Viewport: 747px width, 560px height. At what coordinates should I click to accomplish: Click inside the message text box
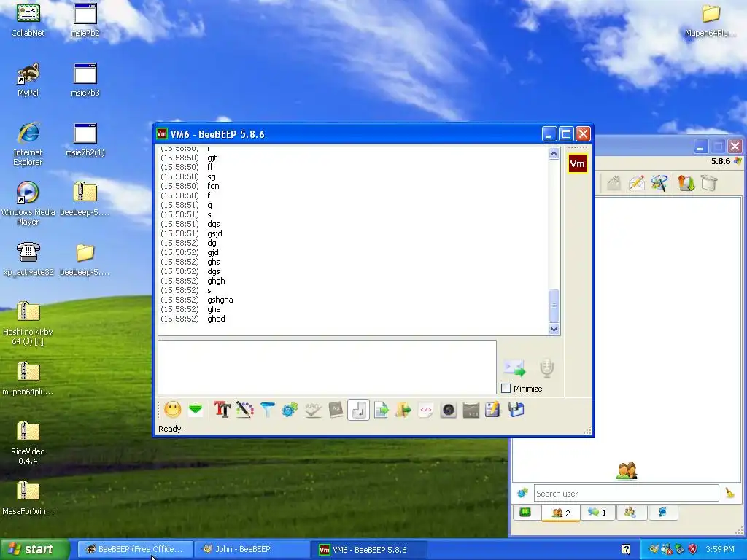tap(327, 367)
